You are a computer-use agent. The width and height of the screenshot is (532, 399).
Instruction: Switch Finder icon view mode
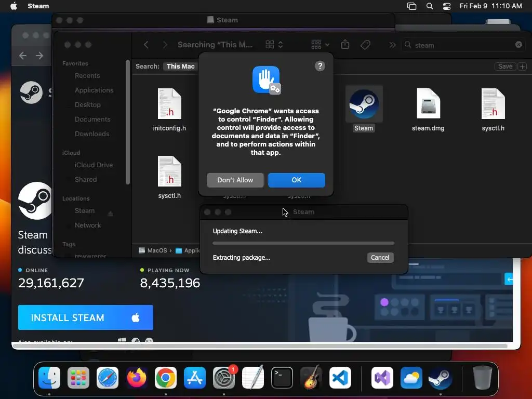[x=274, y=45]
